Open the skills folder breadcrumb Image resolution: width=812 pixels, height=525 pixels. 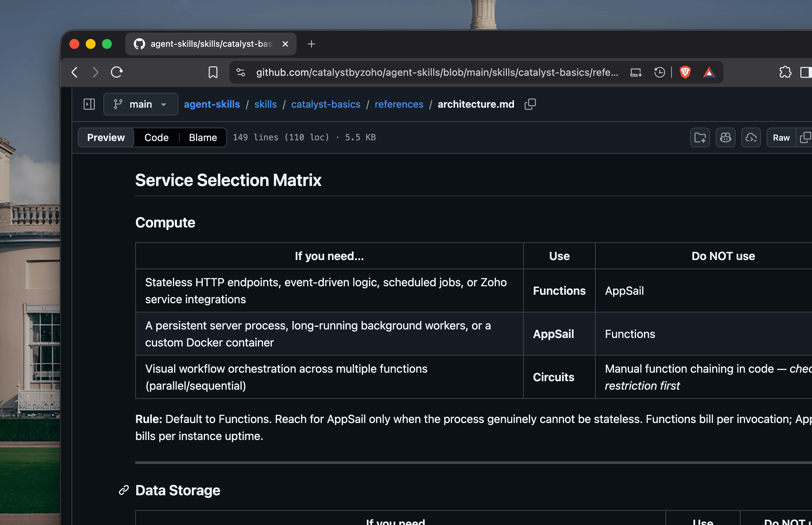tap(265, 104)
